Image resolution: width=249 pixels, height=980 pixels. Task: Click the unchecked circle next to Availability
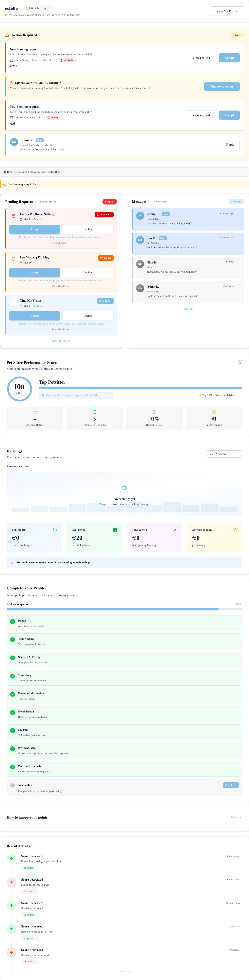(13, 785)
